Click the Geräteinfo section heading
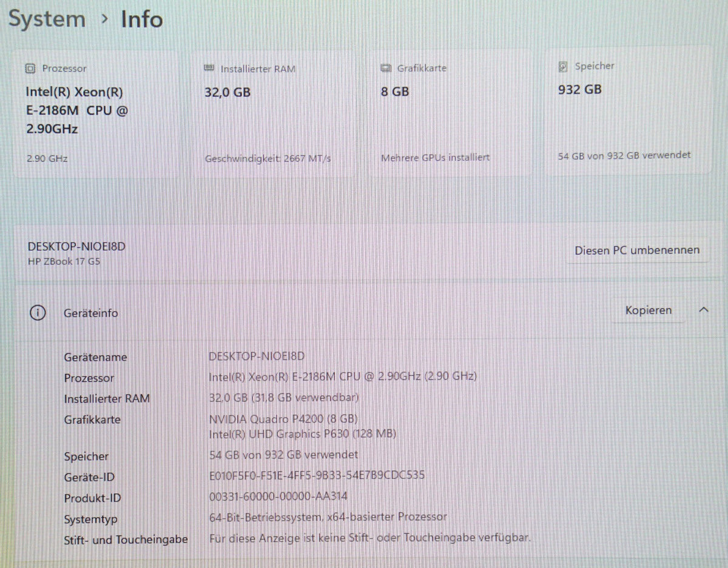728x568 pixels. pyautogui.click(x=90, y=313)
